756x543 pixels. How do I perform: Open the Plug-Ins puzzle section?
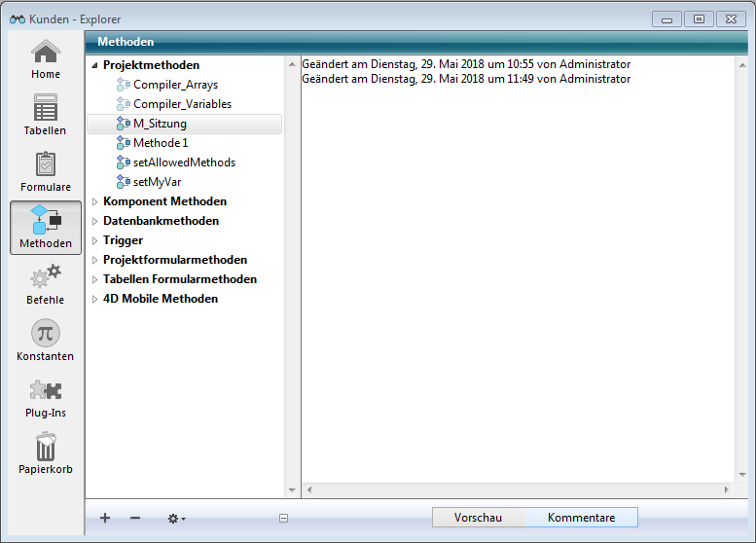pos(45,397)
